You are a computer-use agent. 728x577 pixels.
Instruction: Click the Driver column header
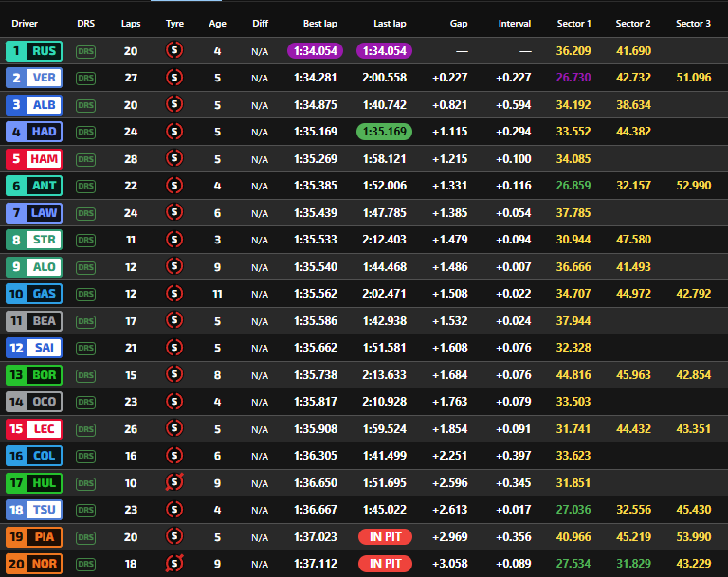(x=25, y=23)
